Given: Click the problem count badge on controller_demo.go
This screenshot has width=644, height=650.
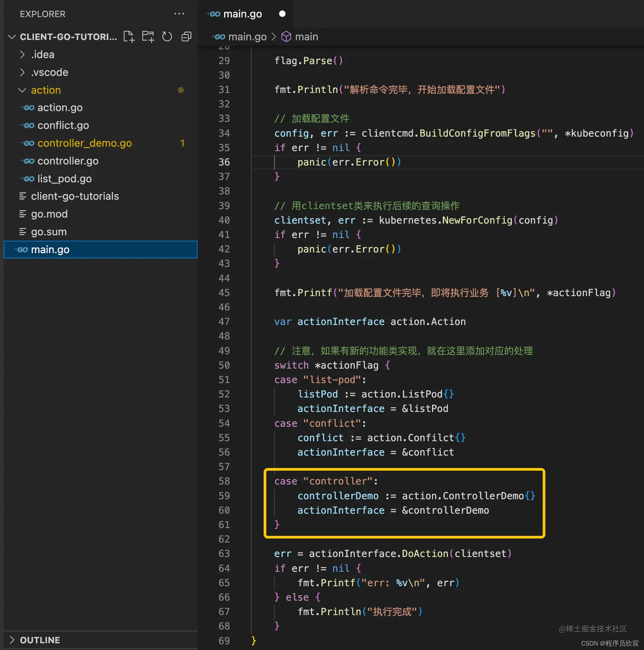Looking at the screenshot, I should tap(182, 143).
